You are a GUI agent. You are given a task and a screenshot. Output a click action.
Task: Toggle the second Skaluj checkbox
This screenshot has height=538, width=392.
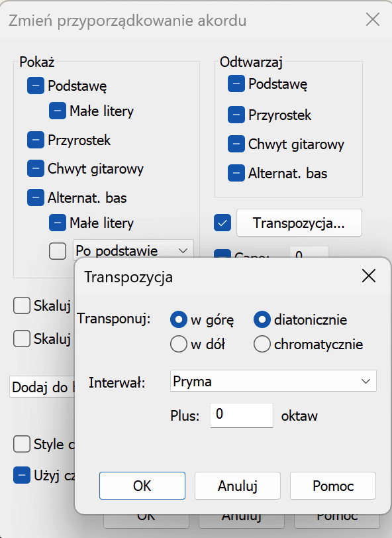22,339
